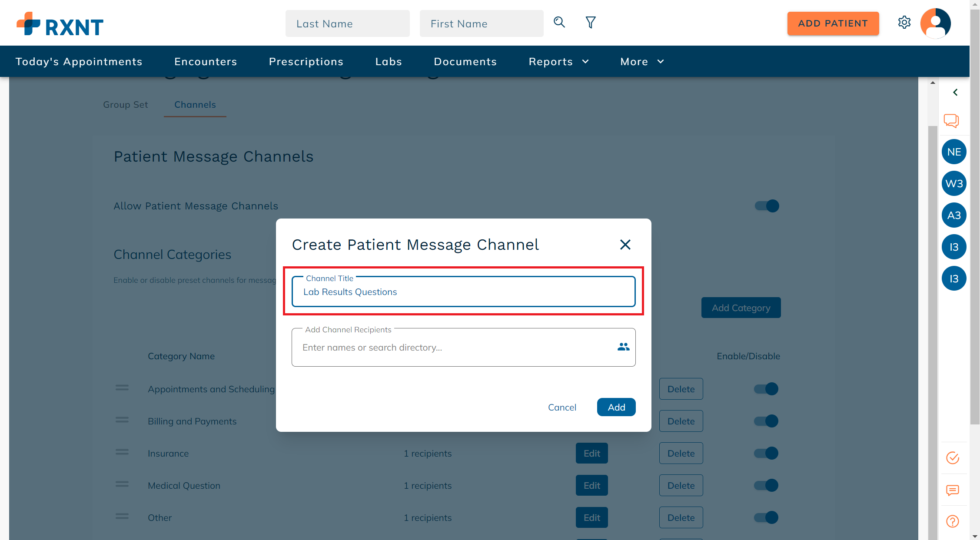Screen dimensions: 980x540
Task: Click Add button in the dialog
Action: (616, 407)
